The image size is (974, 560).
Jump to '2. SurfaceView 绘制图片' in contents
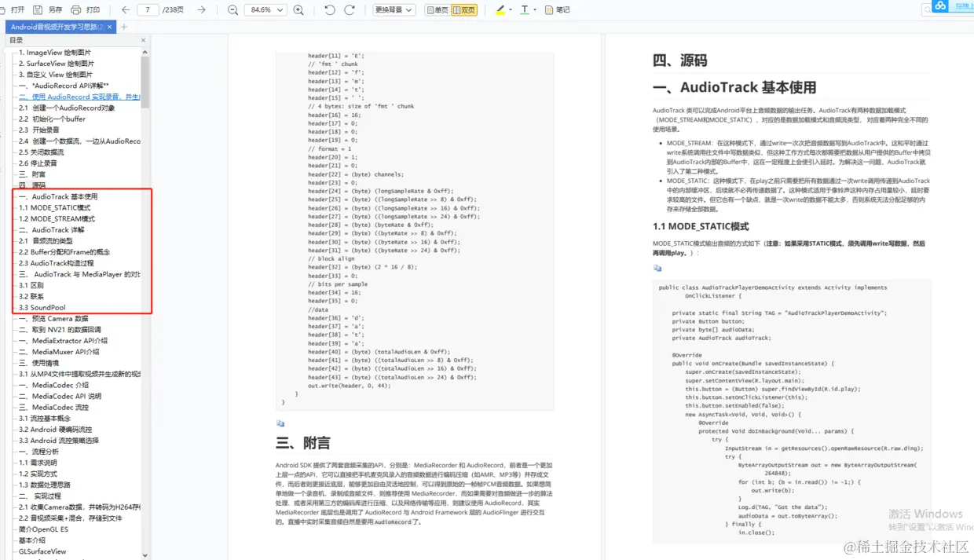click(56, 64)
